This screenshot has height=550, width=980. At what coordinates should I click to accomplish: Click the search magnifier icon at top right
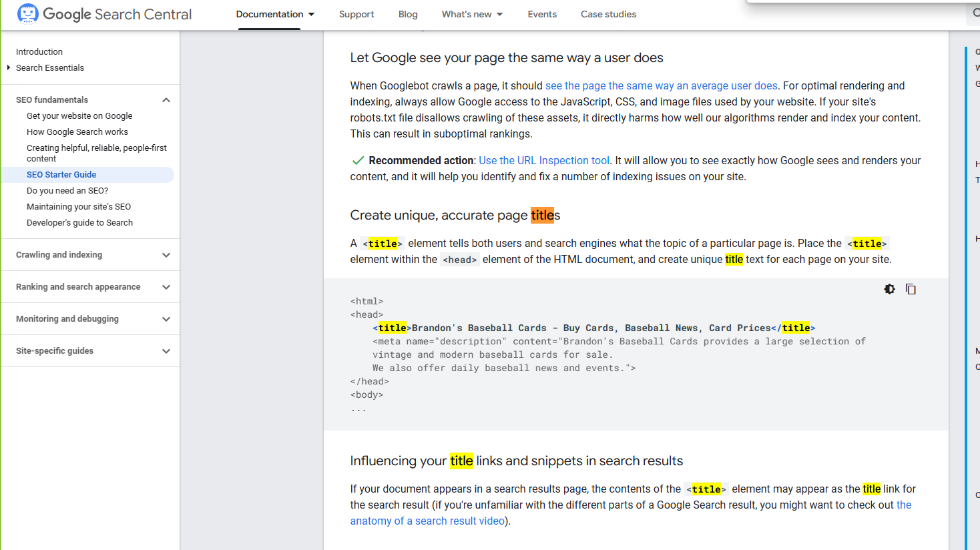976,13
